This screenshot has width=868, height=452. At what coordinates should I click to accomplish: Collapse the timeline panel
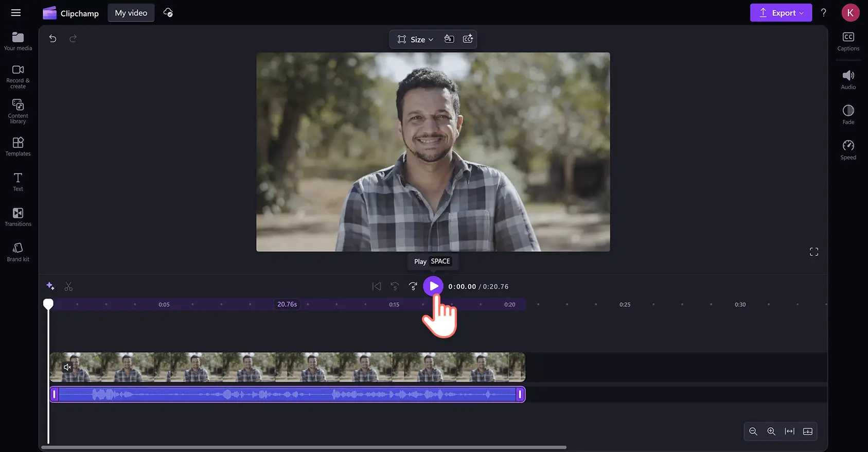pos(808,431)
